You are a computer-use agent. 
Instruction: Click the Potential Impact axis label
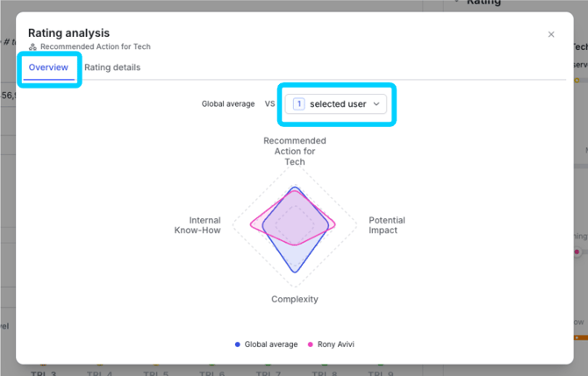(x=387, y=225)
